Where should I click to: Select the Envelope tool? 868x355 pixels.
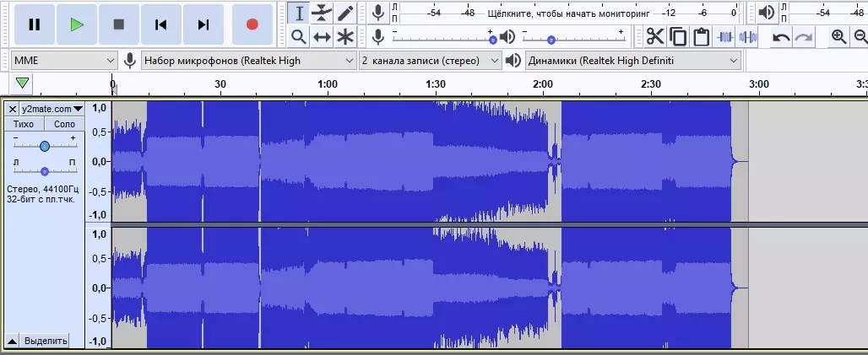[322, 13]
